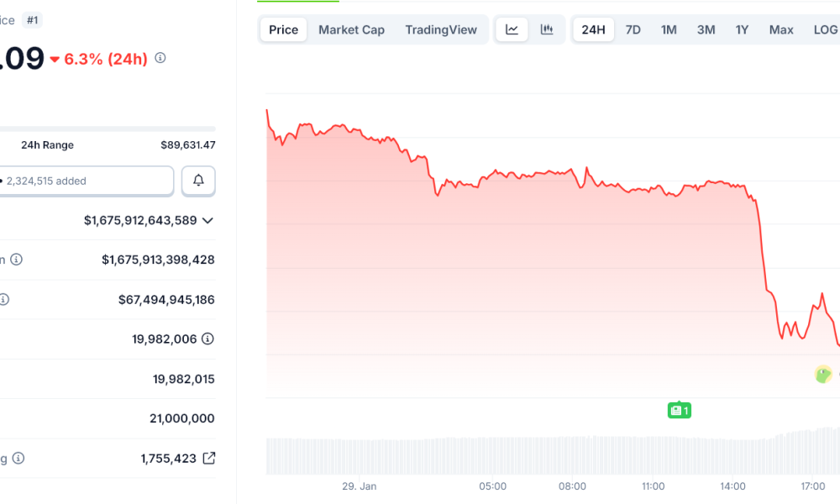The image size is (840, 504).
Task: Select the 7D timeframe
Action: 633,29
